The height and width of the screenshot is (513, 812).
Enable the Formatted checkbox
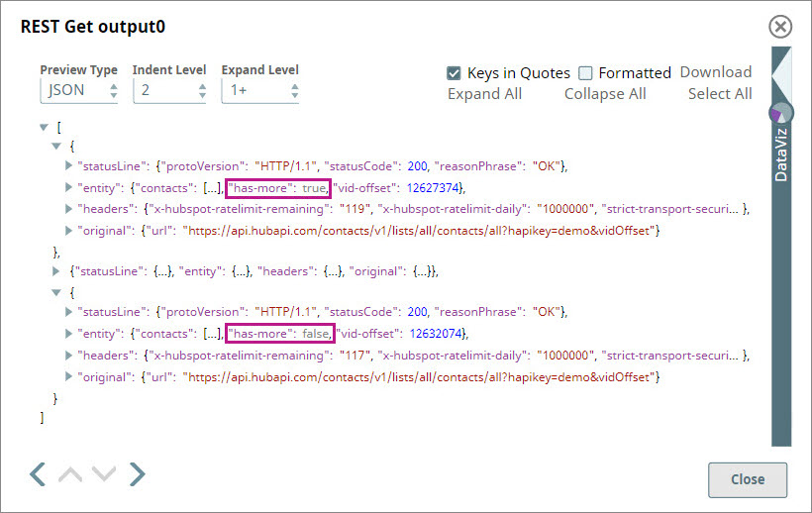tap(585, 72)
